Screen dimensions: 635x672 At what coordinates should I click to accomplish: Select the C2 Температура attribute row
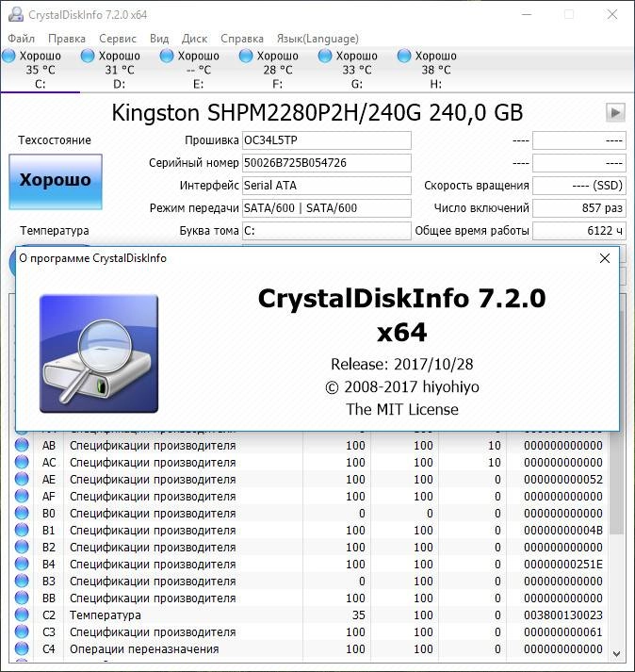tap(309, 615)
